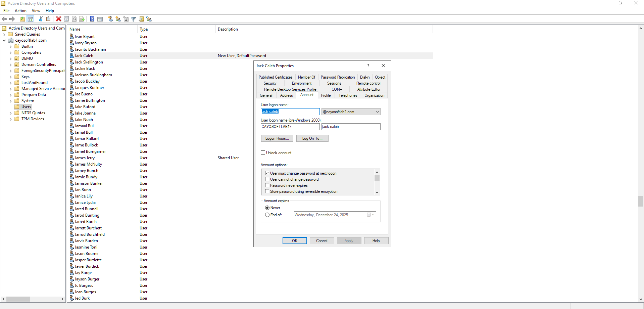Click the Cut scissors toolbar icon
This screenshot has width=644, height=309.
click(x=41, y=19)
